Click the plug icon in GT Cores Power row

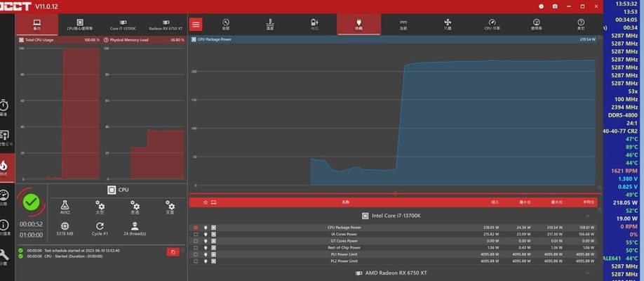point(206,241)
